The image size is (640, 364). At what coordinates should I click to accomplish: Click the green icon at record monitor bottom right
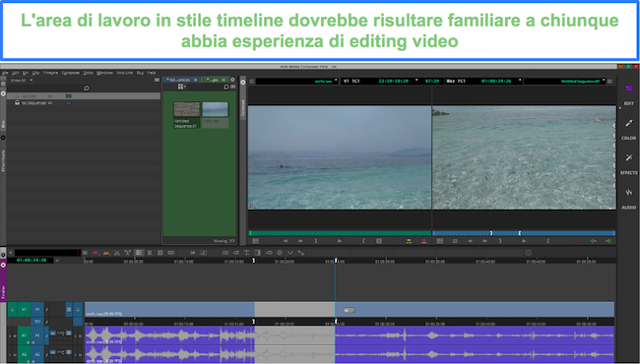click(608, 241)
